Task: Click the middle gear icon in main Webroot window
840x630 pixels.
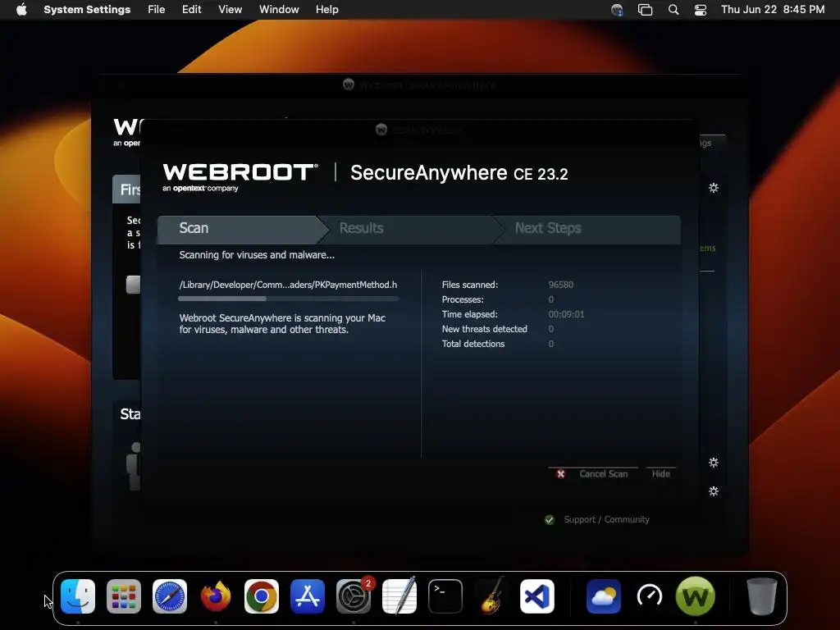Action: coord(714,463)
